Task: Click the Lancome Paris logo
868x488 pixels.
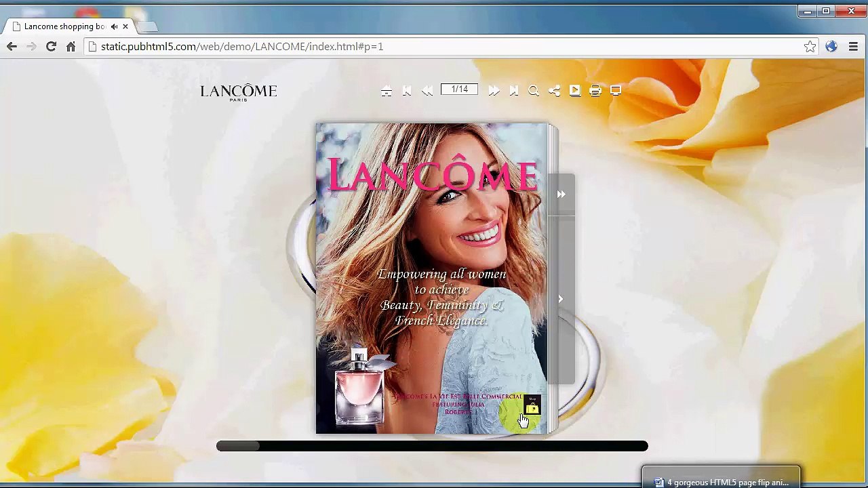Action: [x=239, y=93]
